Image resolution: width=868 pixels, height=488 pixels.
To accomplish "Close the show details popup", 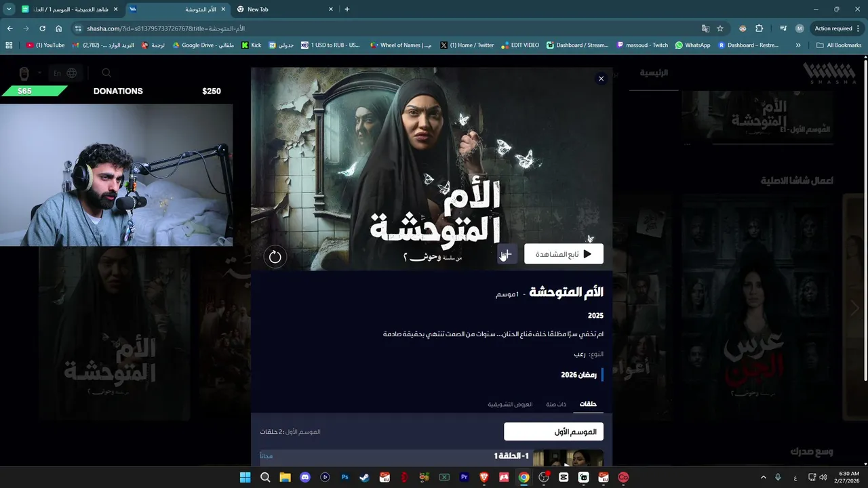I will pos(601,79).
